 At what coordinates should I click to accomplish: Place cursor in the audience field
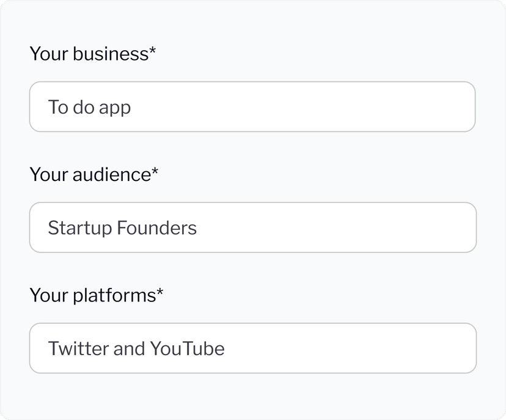(244, 227)
